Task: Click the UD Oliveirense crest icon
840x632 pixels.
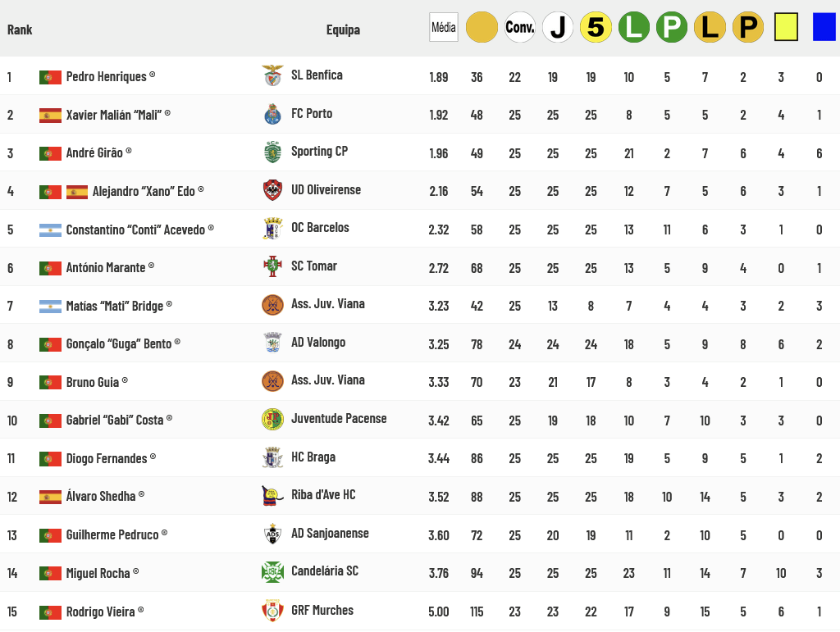Action: click(x=272, y=190)
